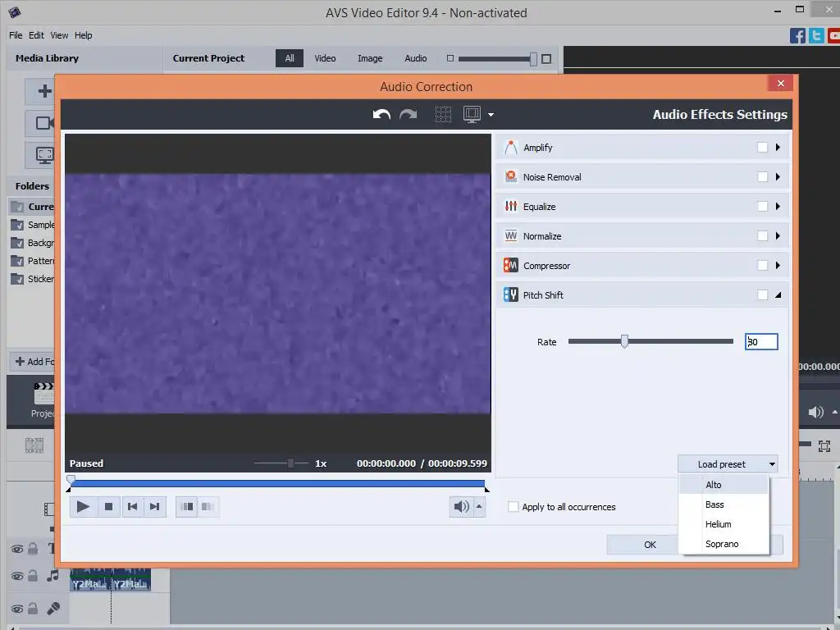Click the preview volume speaker icon
840x630 pixels.
(461, 507)
